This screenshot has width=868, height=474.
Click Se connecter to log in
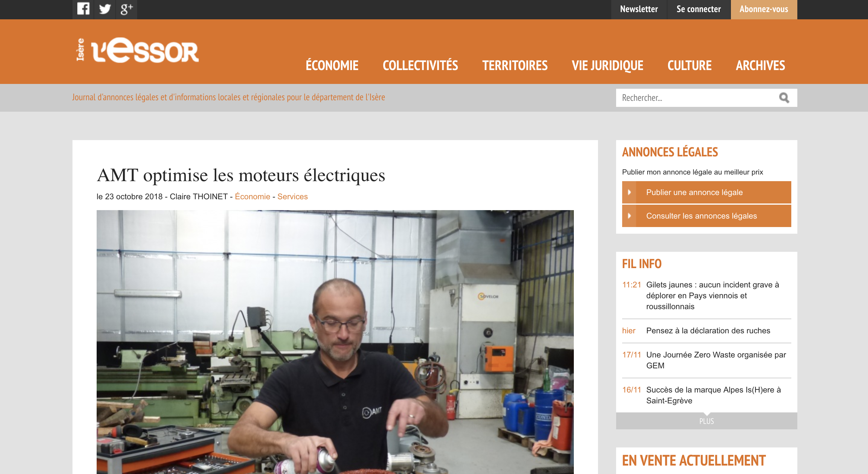click(699, 9)
